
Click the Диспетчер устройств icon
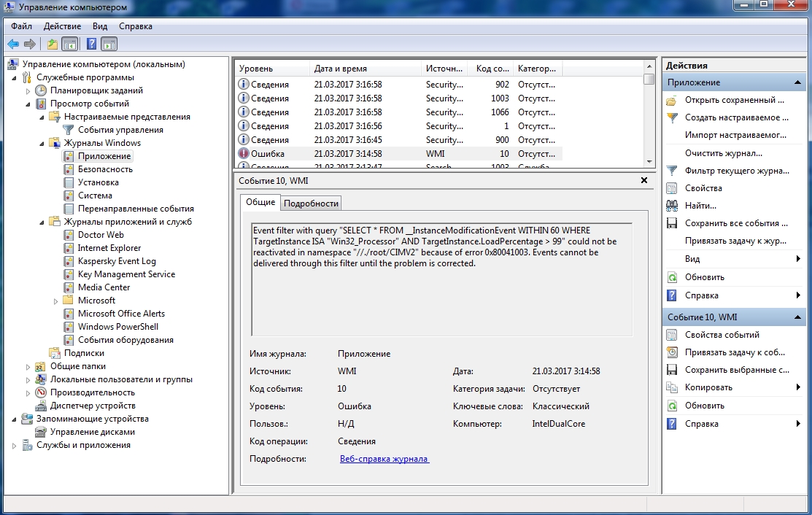point(41,406)
